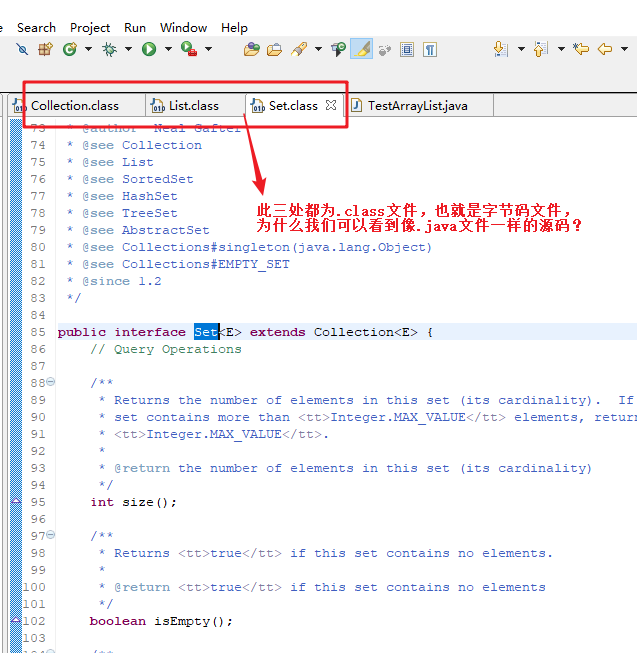Open the Run menu
The width and height of the screenshot is (637, 653).
click(x=135, y=28)
